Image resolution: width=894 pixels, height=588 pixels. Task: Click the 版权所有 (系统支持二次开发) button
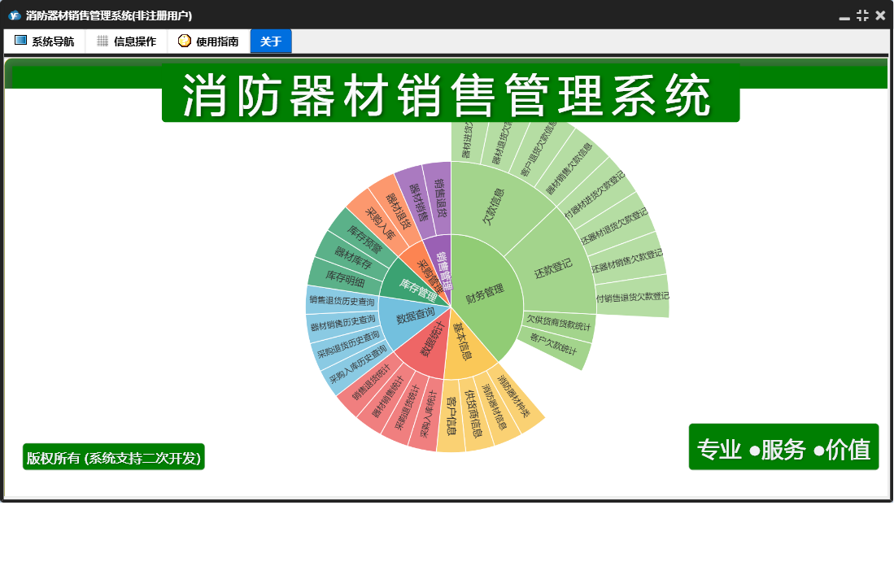tap(113, 457)
